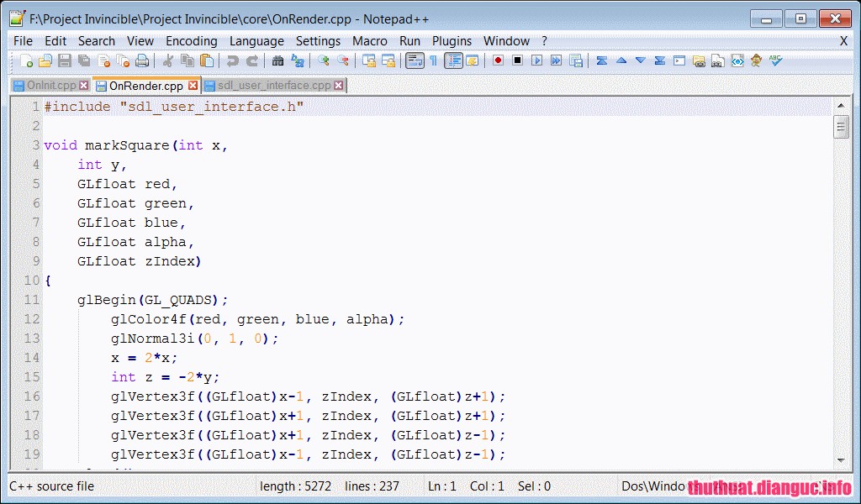Click line number 10 in margin

[x=31, y=281]
